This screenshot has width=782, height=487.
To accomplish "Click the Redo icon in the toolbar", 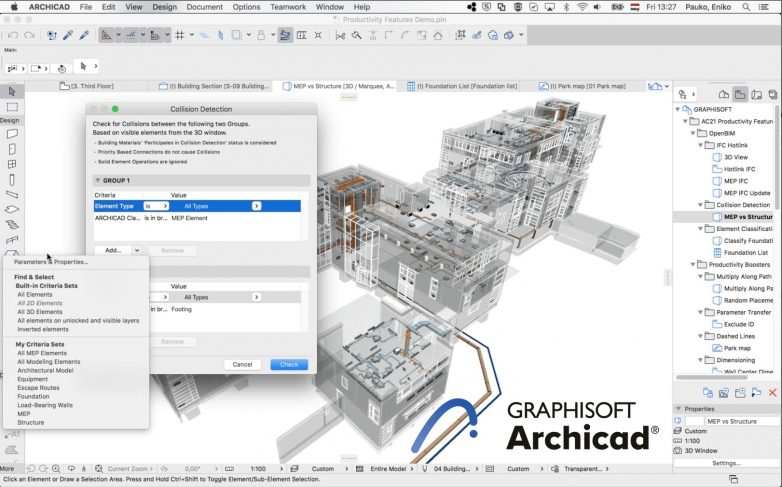I will click(29, 35).
